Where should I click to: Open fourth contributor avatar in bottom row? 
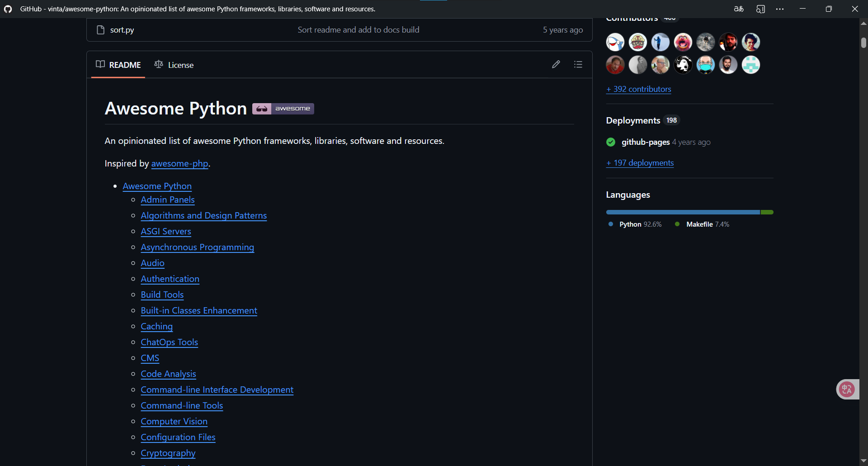683,65
